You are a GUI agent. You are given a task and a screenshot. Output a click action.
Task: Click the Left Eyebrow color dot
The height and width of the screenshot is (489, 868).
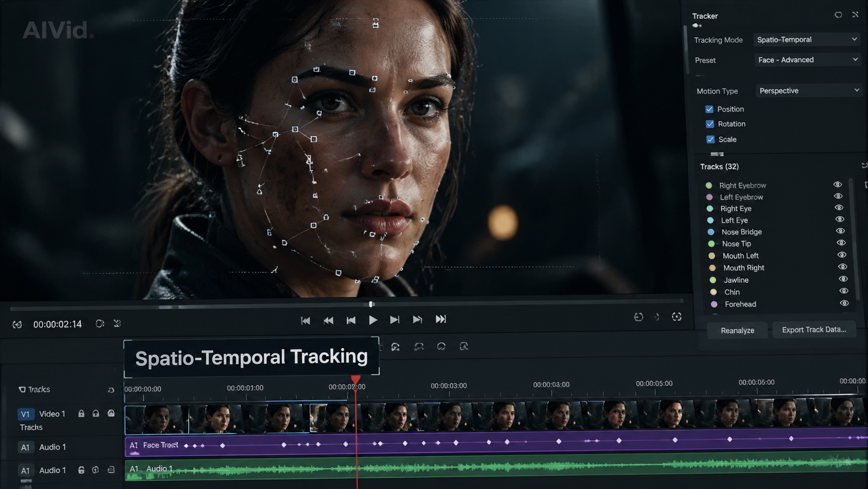point(709,197)
